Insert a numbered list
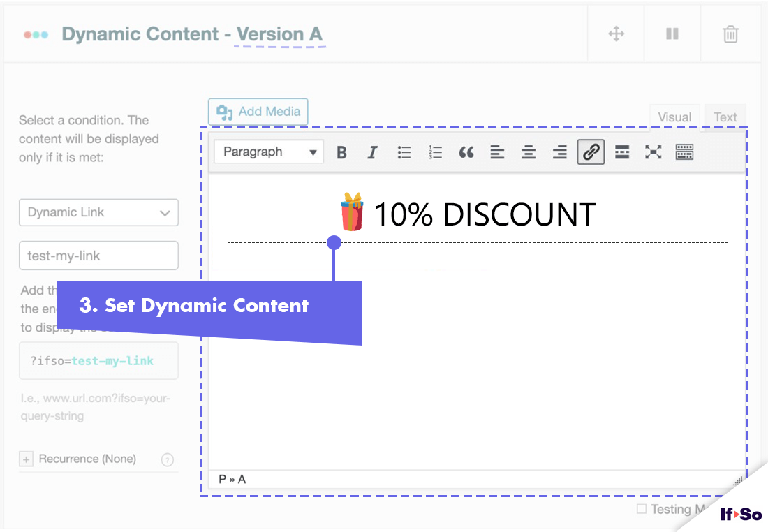 (435, 152)
